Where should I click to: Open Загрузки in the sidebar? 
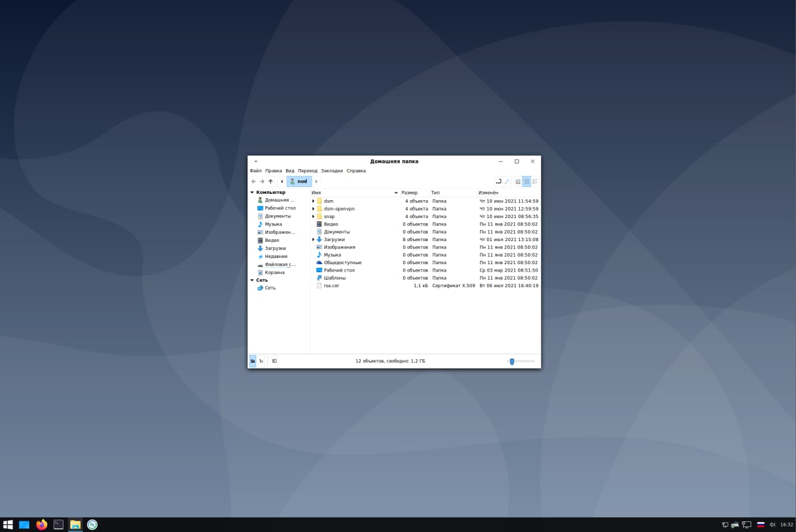271,249
